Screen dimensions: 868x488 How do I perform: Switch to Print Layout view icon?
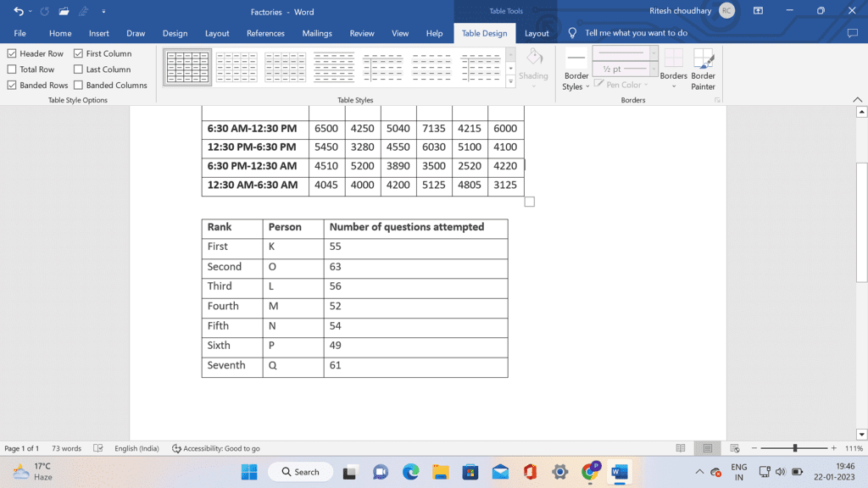[708, 448]
